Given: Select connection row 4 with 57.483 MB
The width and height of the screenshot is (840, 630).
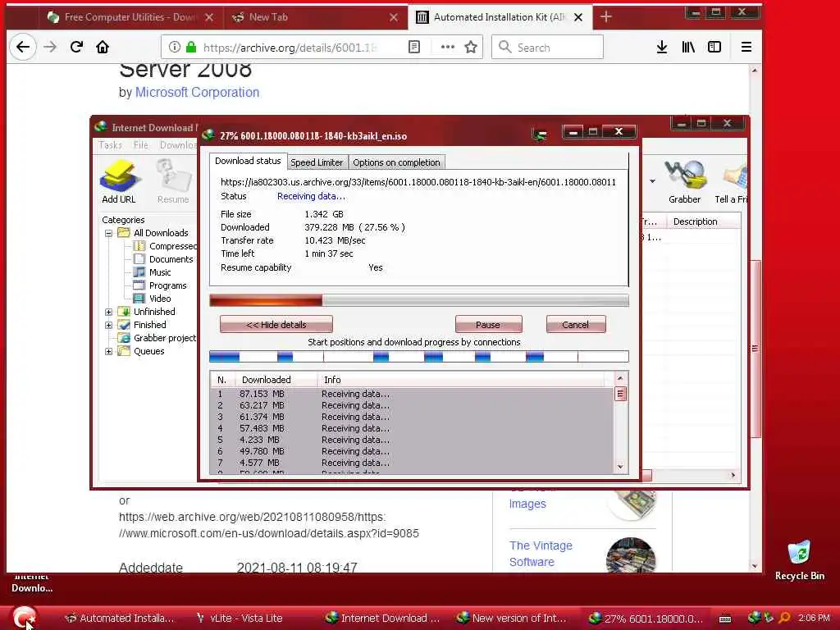Looking at the screenshot, I should (412, 428).
